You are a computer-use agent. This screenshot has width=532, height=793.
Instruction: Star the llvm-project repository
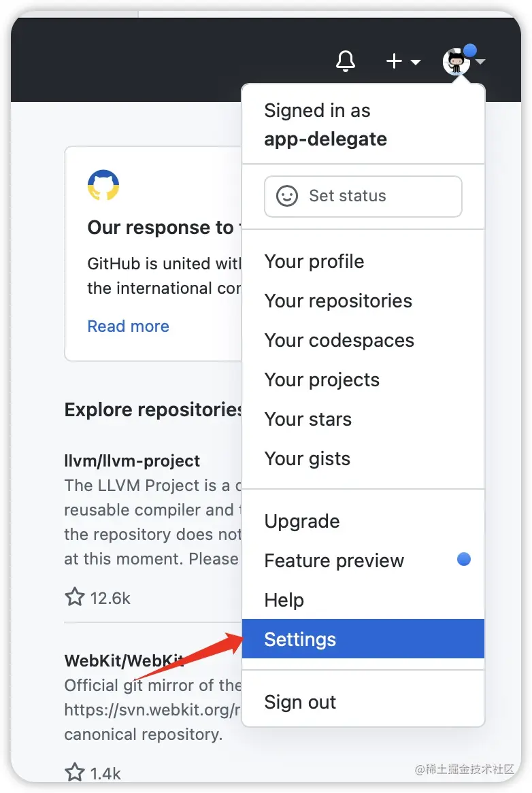tap(75, 597)
